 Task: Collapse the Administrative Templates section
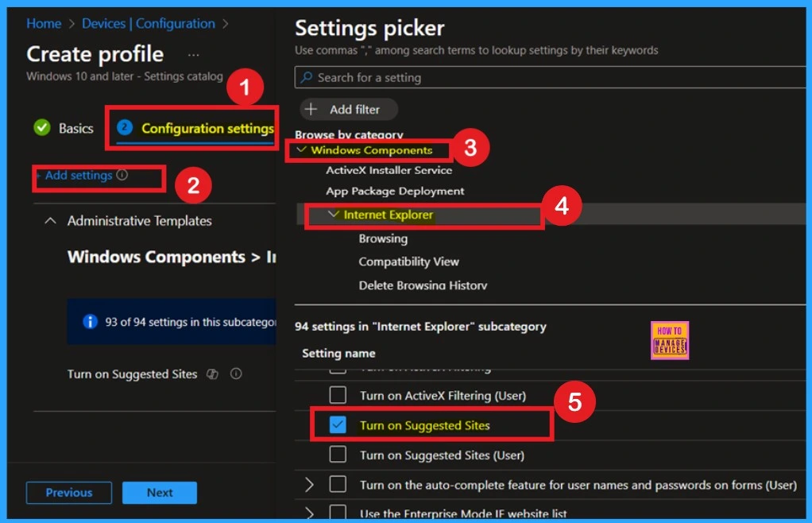coord(50,221)
